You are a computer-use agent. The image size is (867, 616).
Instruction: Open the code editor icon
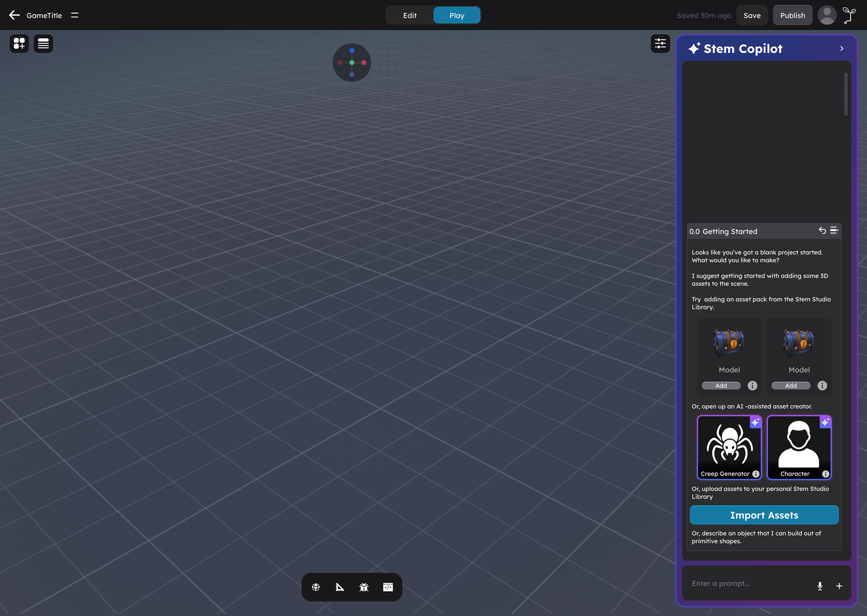coord(388,587)
